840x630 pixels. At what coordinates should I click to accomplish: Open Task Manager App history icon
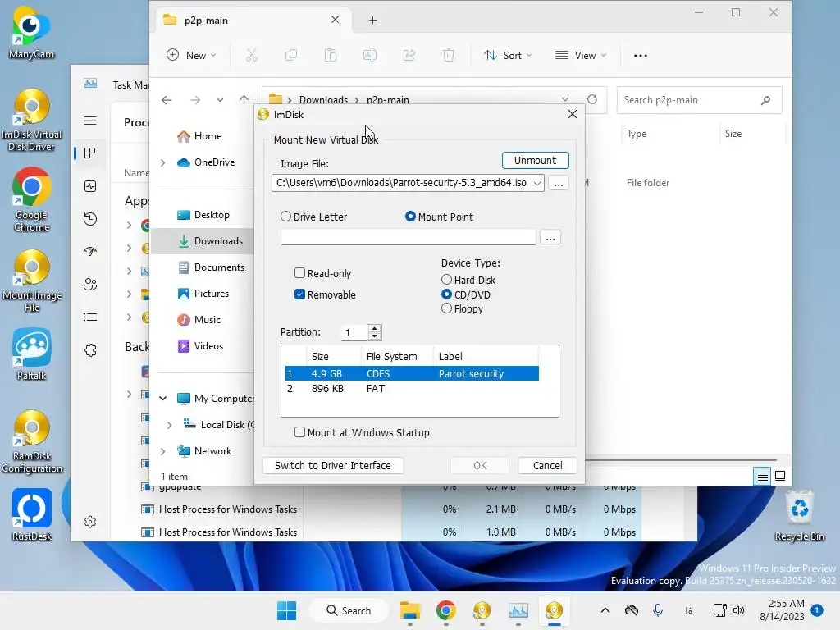[x=90, y=218]
